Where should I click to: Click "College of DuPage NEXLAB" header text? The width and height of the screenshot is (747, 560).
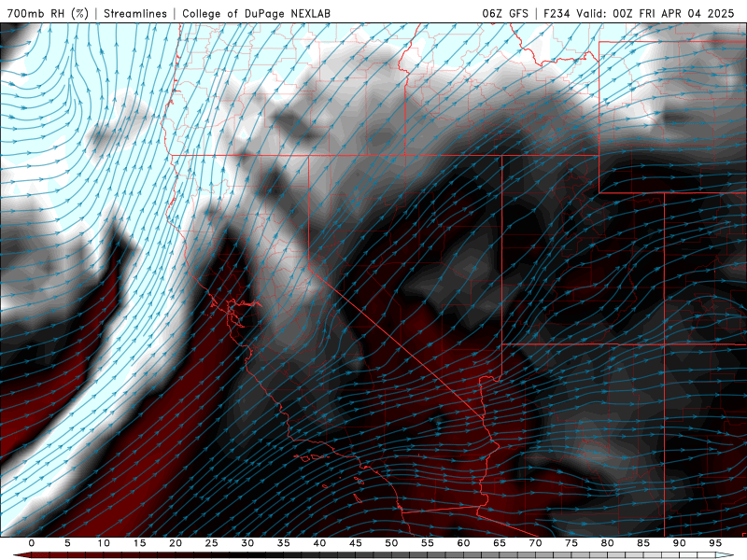point(256,13)
